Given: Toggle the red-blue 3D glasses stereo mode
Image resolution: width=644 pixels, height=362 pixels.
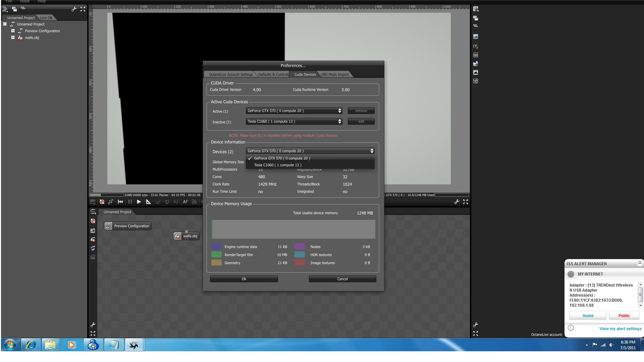Looking at the screenshot, I should click(x=194, y=202).
